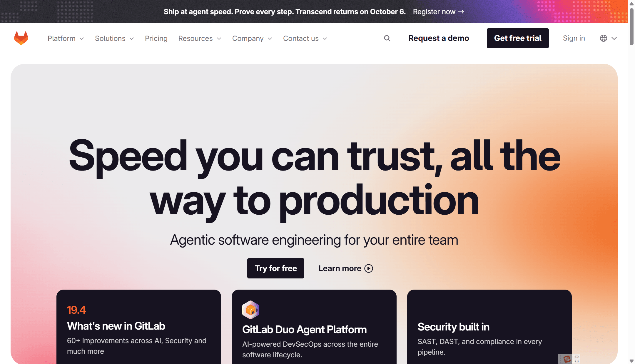Viewport: 635px width, 364px height.
Task: Open the Security built in card
Action: click(489, 327)
